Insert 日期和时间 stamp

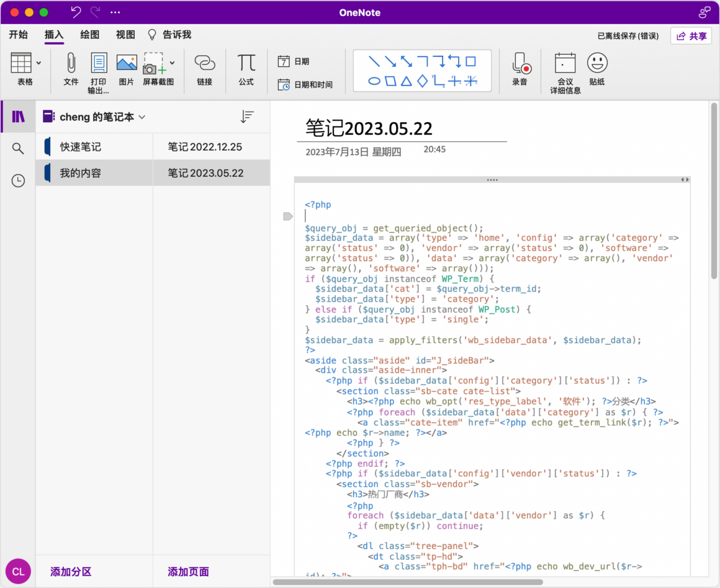[x=305, y=84]
